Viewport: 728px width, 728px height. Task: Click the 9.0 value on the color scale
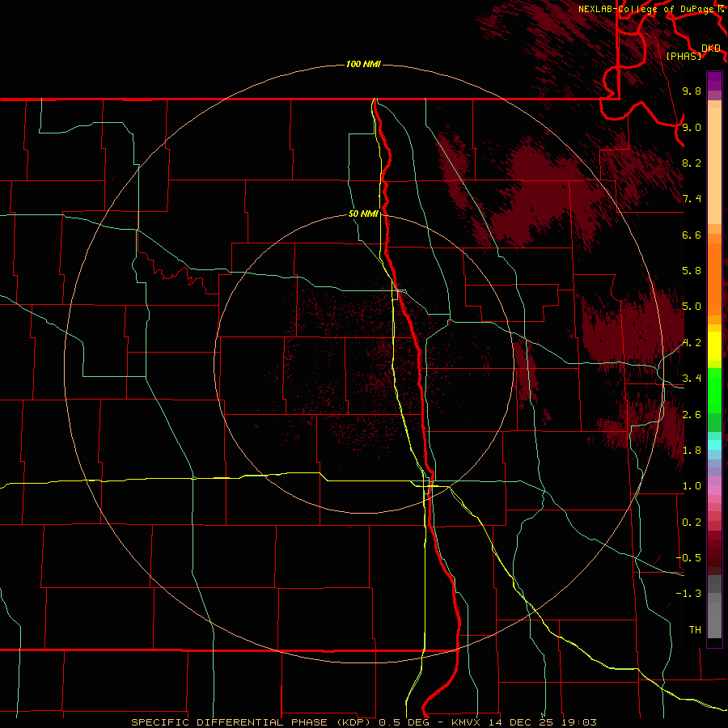692,127
